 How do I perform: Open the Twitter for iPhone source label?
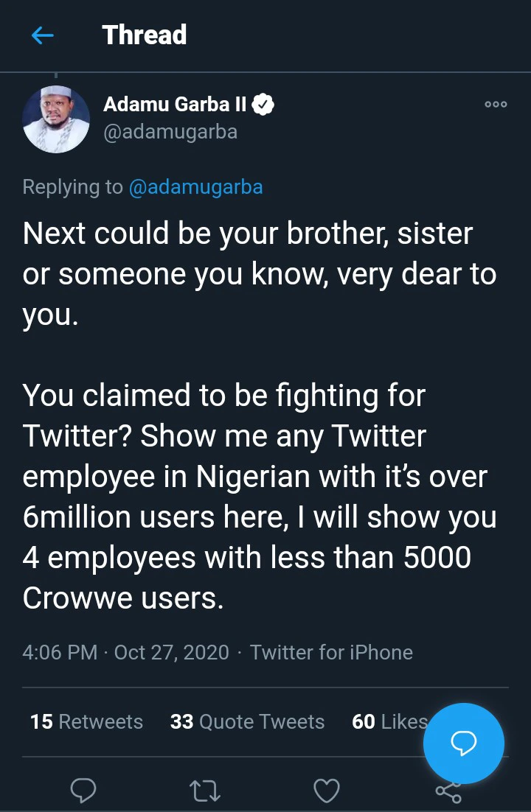click(x=331, y=652)
